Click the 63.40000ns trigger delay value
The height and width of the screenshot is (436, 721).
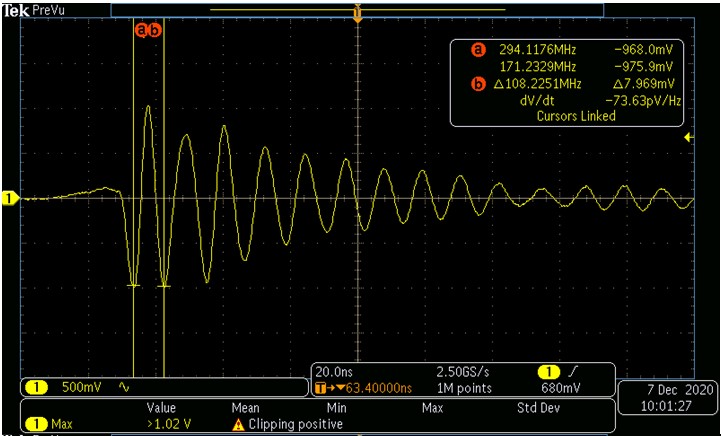coord(379,389)
